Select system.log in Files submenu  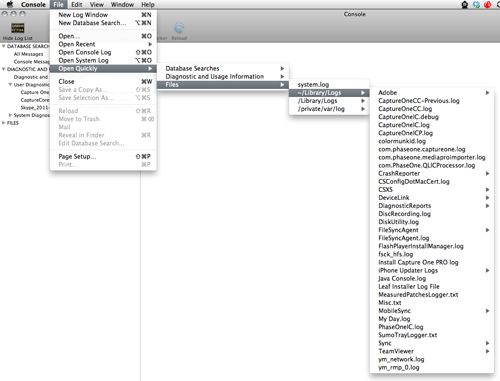click(329, 85)
